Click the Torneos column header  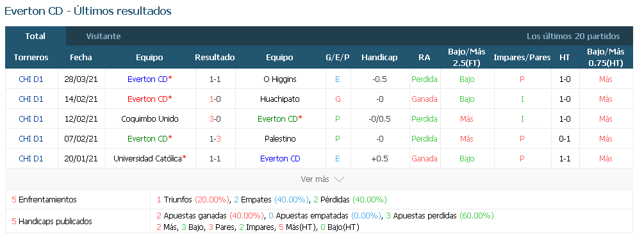(31, 58)
